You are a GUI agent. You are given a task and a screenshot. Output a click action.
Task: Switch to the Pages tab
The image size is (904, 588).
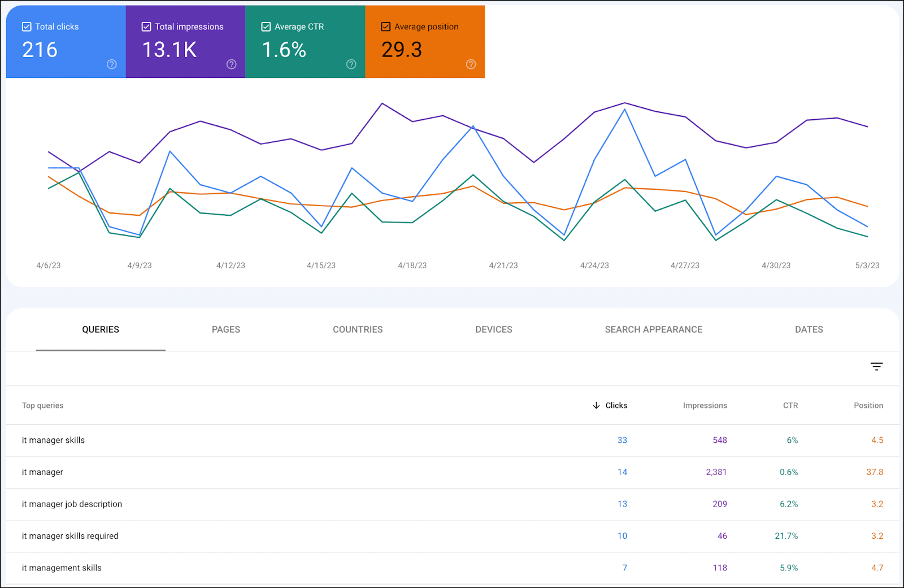tap(226, 329)
